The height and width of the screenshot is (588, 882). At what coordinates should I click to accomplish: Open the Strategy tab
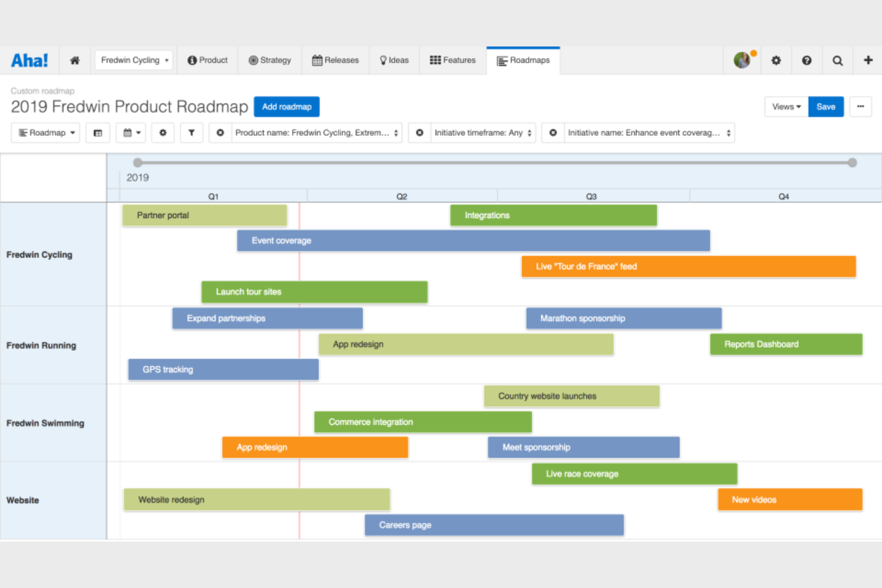270,60
